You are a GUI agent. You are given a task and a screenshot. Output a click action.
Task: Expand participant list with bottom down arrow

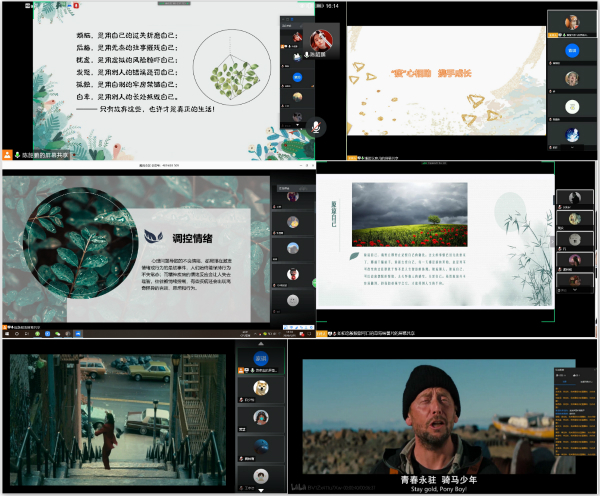tap(259, 491)
